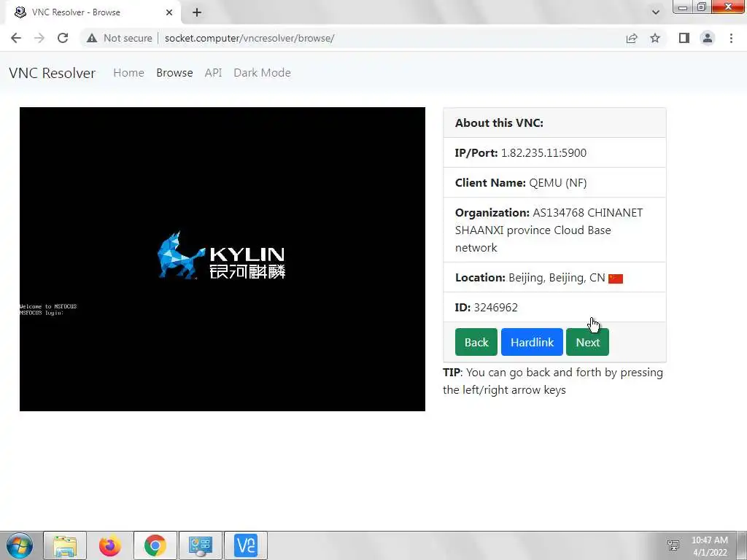Open Chrome three-dot menu
The width and height of the screenshot is (747, 560).
(731, 38)
